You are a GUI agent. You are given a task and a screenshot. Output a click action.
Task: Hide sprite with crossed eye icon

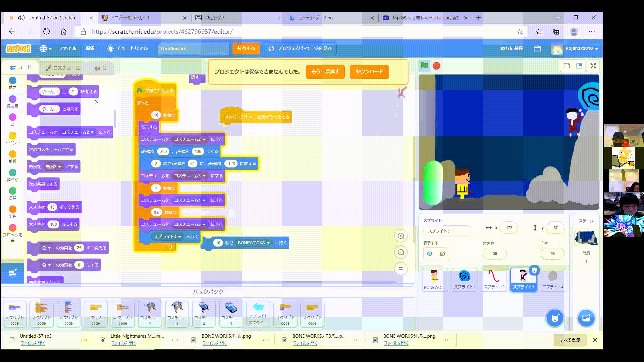(x=442, y=254)
